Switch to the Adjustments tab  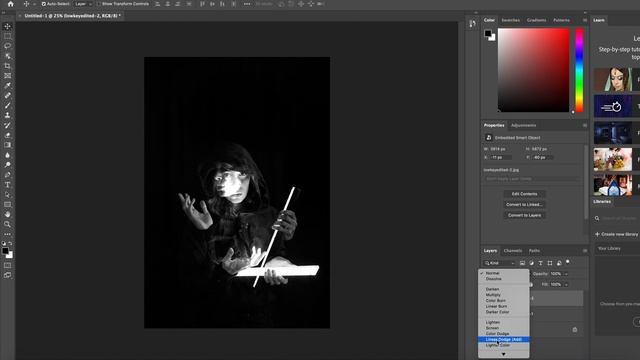[524, 125]
